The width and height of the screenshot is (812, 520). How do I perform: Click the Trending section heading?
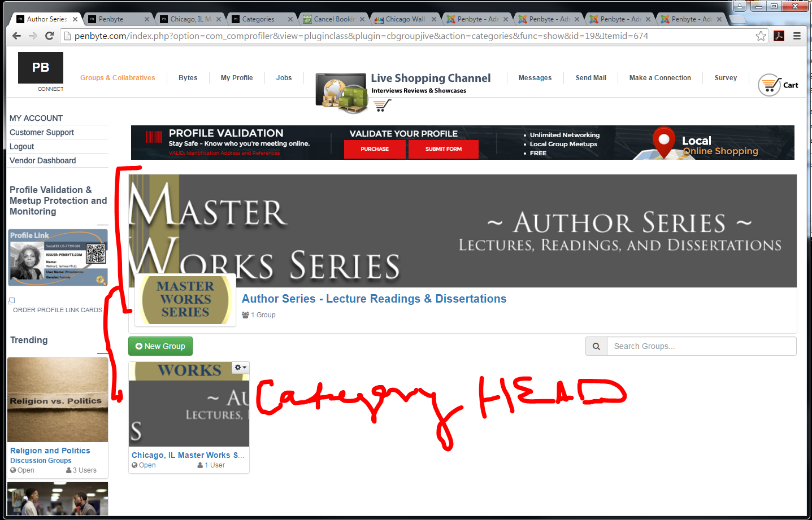point(29,340)
